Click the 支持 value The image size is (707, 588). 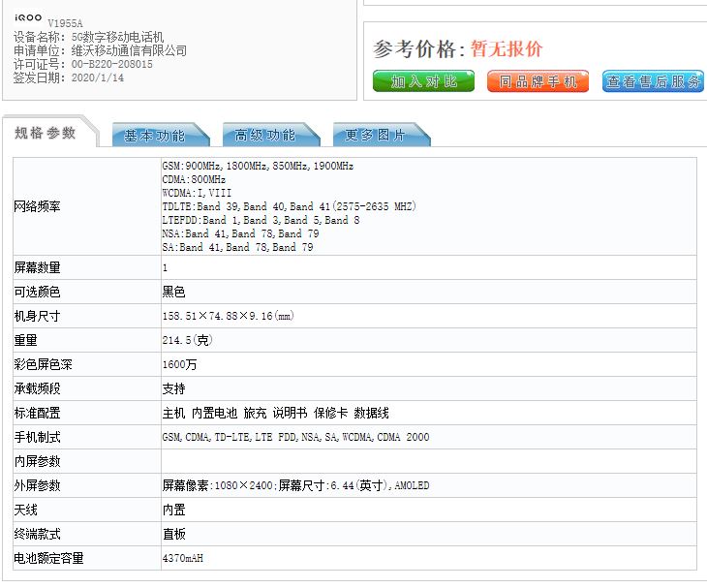(173, 388)
